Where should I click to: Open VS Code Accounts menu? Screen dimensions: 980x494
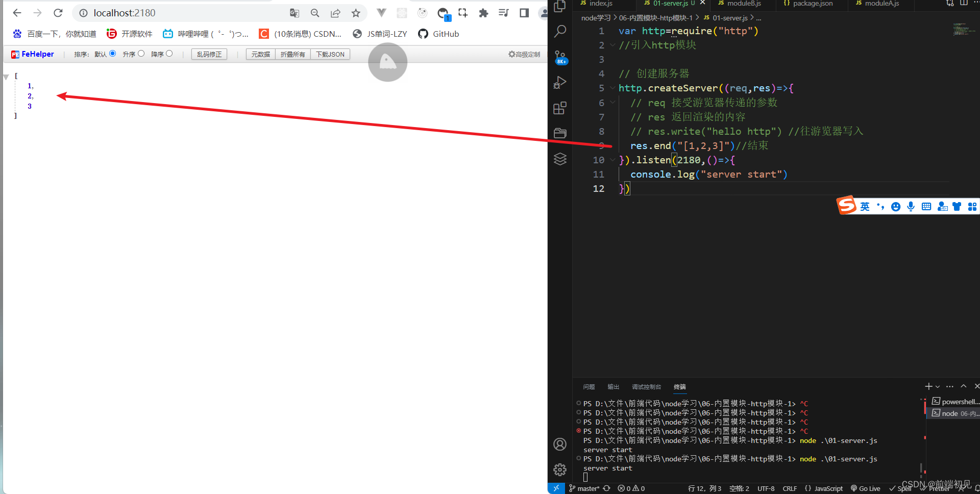(x=560, y=444)
